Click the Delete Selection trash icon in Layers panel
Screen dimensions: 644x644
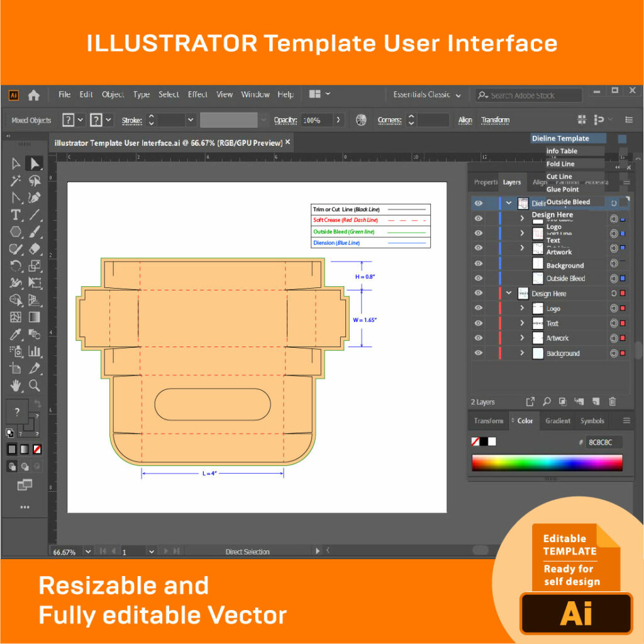tap(612, 402)
